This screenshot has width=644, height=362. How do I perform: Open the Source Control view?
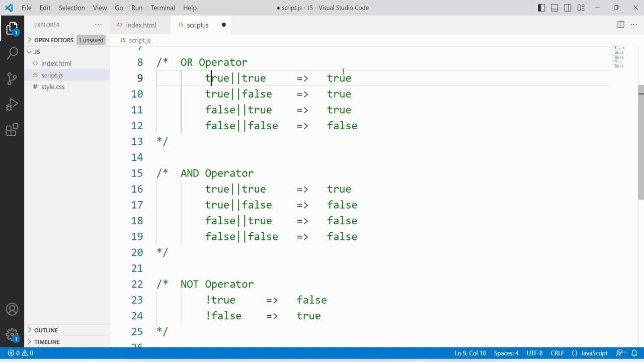click(12, 79)
